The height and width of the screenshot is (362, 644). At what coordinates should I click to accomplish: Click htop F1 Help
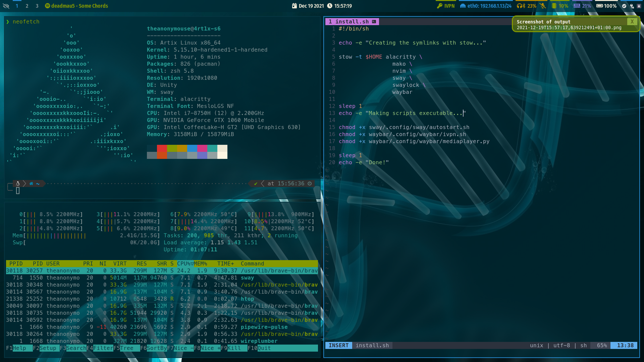19,348
